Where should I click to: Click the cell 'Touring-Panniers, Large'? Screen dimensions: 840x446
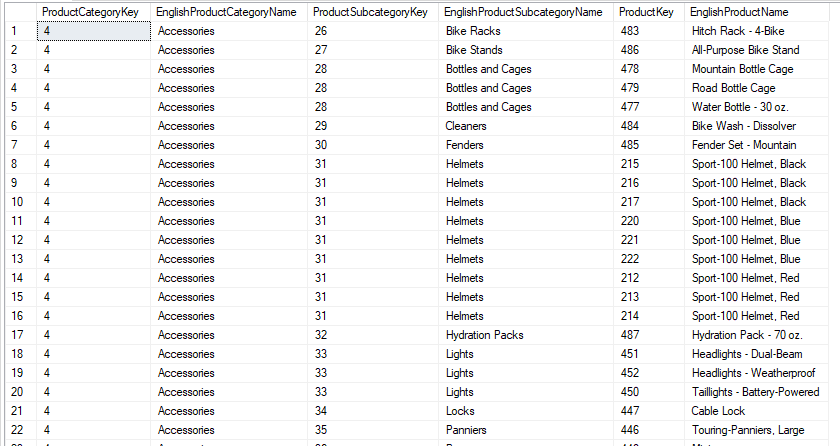point(756,430)
